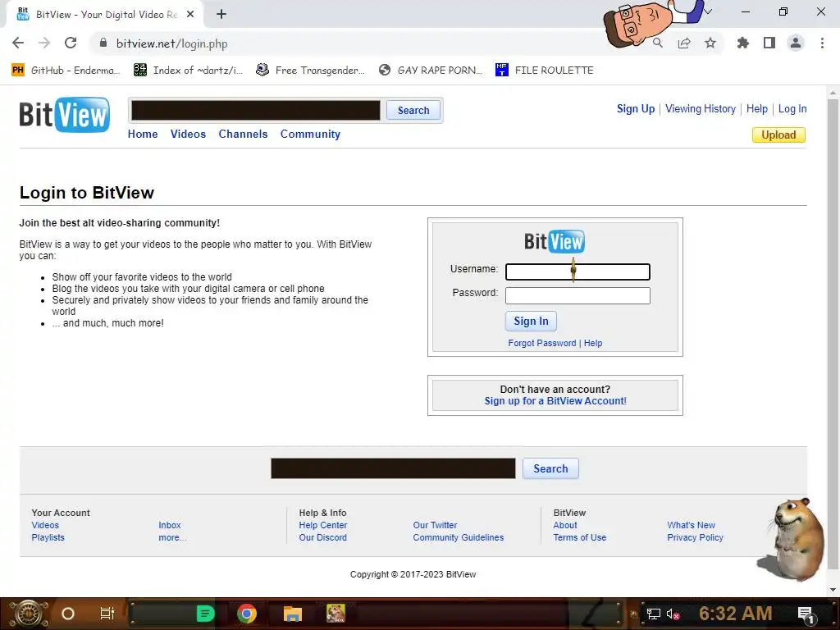Screen dimensions: 840x630
Task: Click the Forgot Password link
Action: coord(542,343)
